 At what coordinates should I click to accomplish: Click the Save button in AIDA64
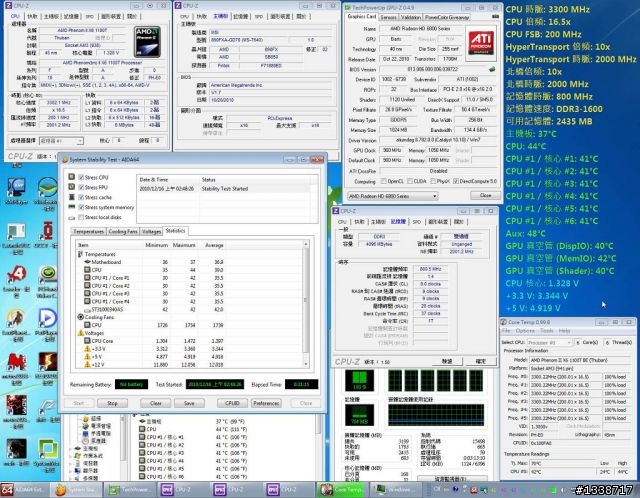coord(189,403)
